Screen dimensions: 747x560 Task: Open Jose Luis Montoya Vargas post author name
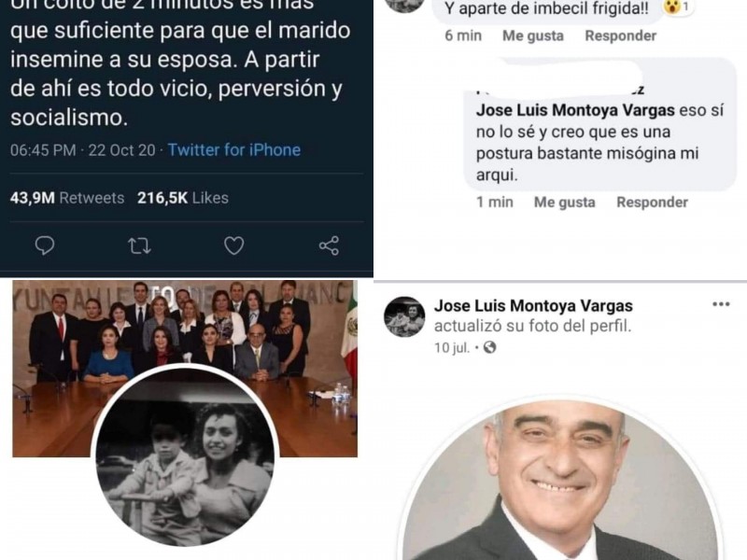533,306
